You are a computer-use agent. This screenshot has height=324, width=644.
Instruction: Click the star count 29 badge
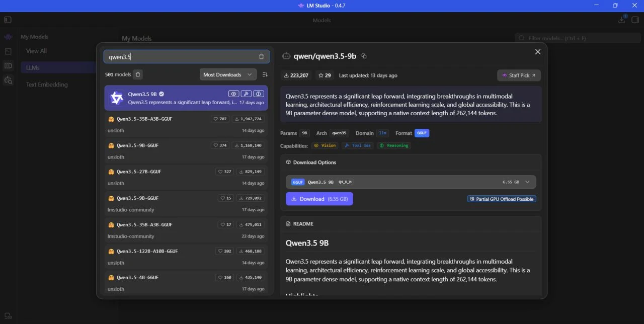click(x=325, y=75)
